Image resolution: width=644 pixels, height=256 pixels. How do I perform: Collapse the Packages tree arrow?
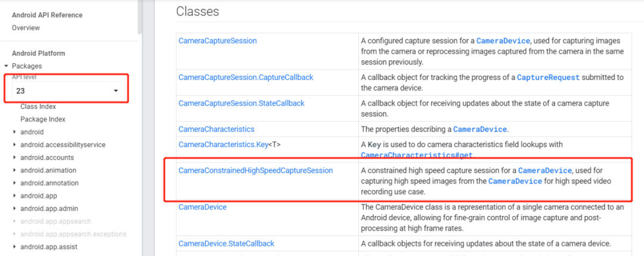[6, 66]
